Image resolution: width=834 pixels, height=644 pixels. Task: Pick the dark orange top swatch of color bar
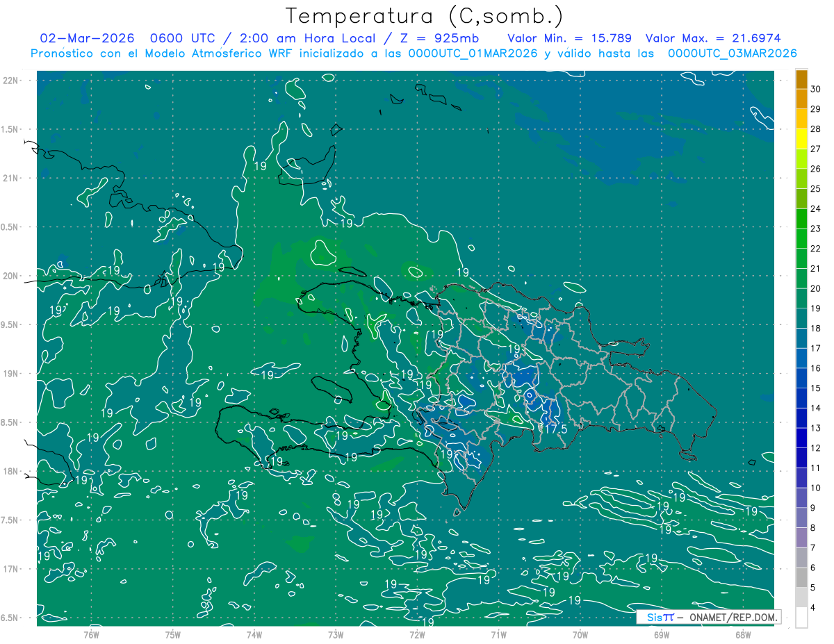(x=801, y=79)
